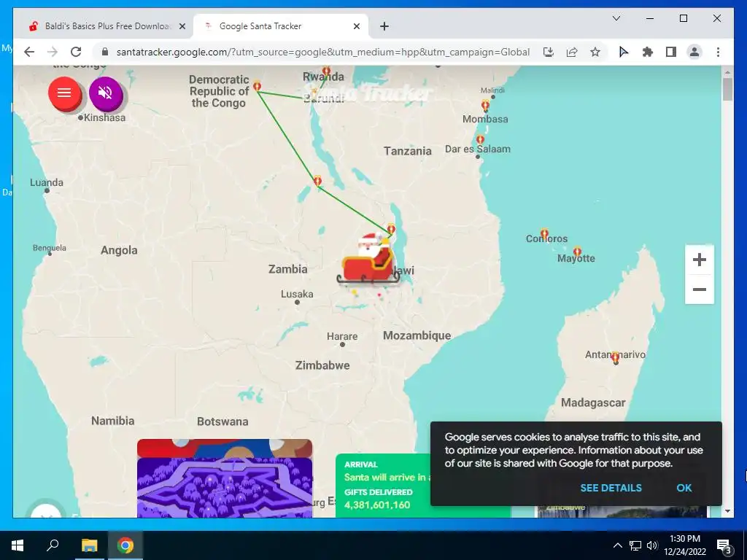Open a new browser tab
This screenshot has height=560, width=747.
[384, 26]
